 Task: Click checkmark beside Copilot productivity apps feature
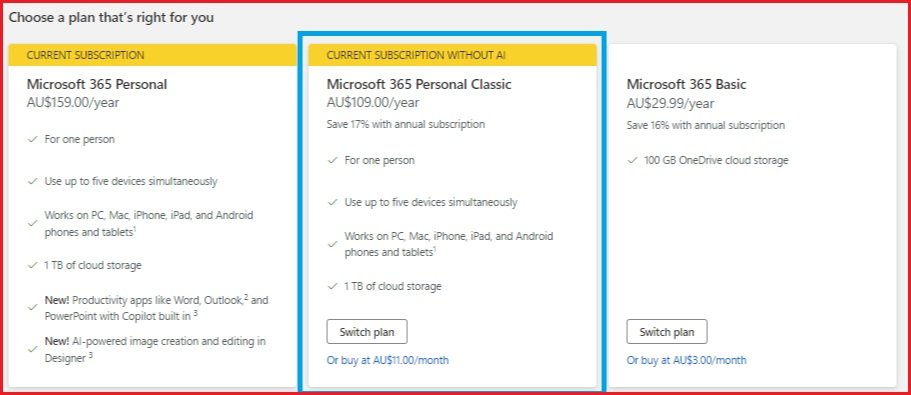33,308
